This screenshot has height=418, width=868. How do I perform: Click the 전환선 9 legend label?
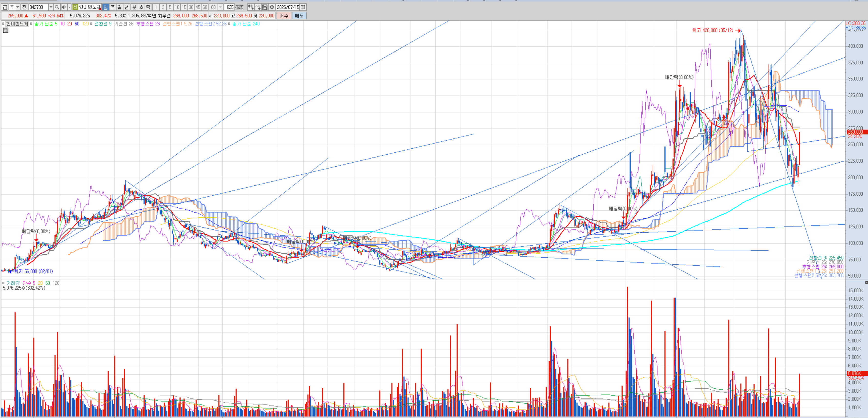point(103,24)
